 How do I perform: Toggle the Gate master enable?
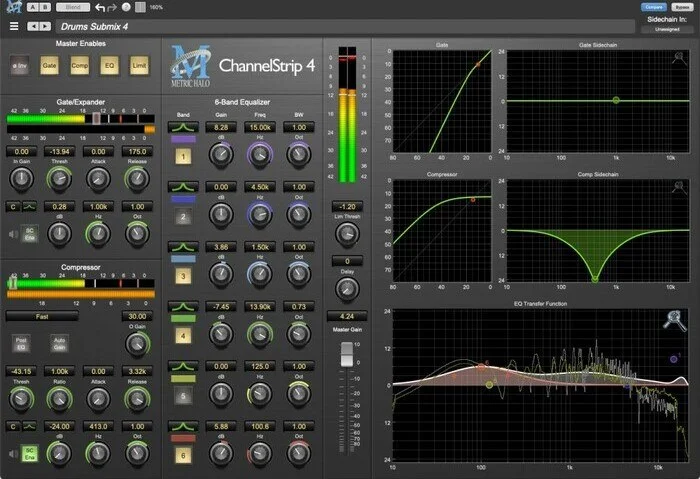pos(49,66)
